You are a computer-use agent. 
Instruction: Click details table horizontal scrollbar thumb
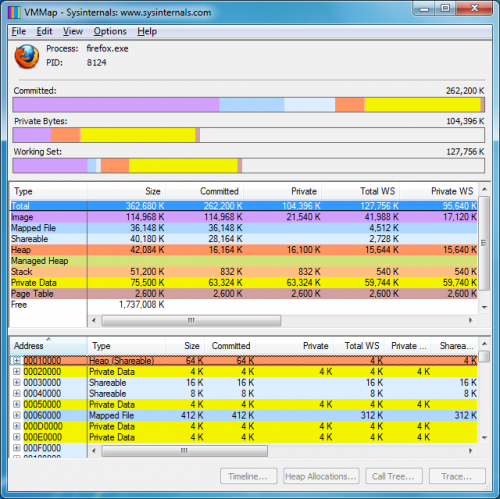click(185, 451)
